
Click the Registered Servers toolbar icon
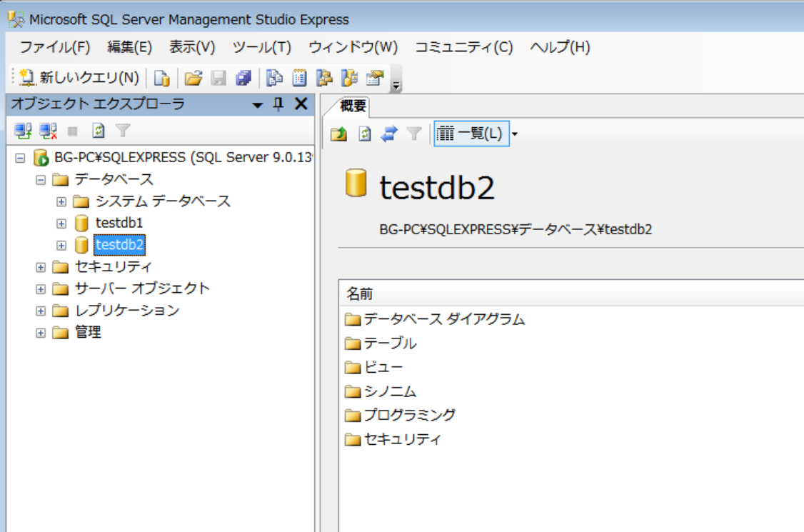point(275,78)
